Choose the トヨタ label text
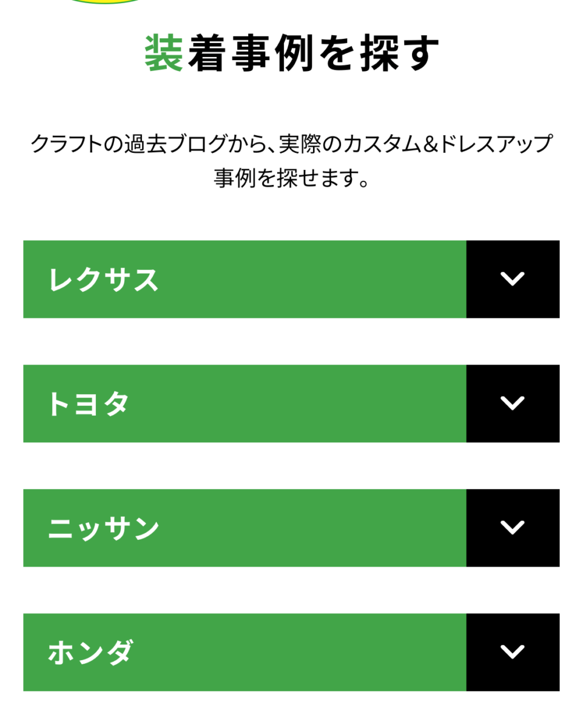Screen dimensions: 583x728 (x=89, y=405)
